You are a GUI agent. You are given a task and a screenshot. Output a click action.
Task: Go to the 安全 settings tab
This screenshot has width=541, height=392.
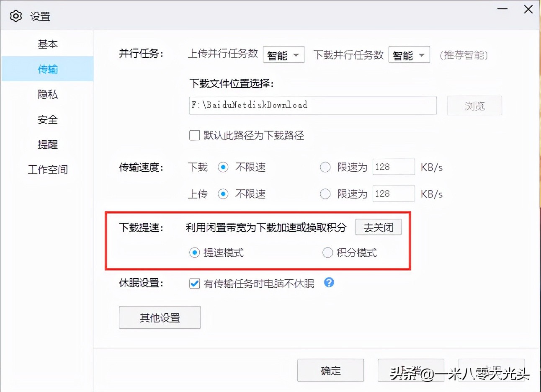[x=47, y=120]
